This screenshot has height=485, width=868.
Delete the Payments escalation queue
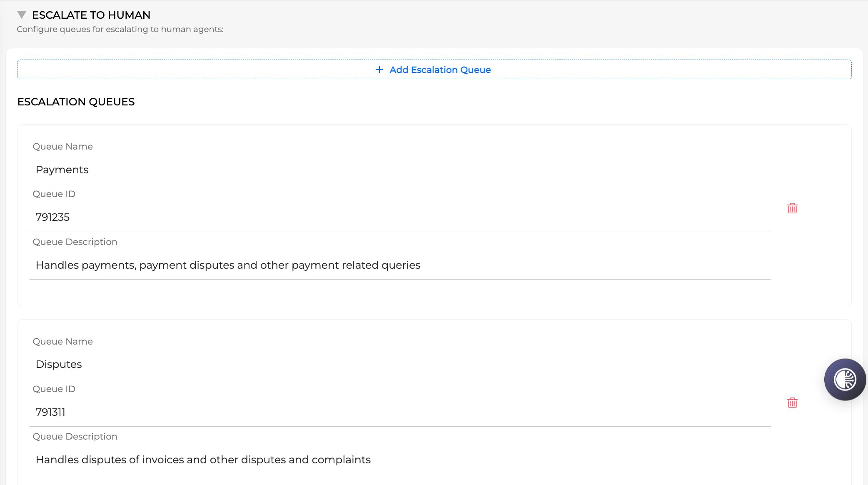792,208
